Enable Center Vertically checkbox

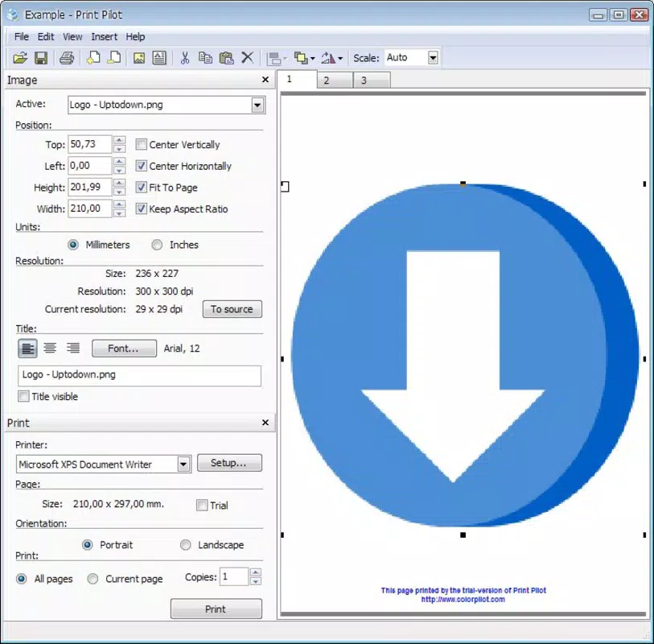(x=142, y=144)
